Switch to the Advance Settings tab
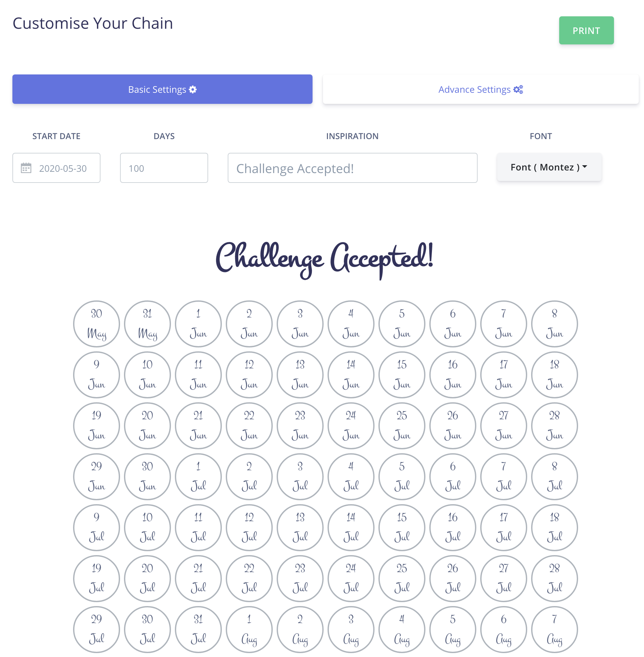The image size is (644, 657). (x=480, y=89)
